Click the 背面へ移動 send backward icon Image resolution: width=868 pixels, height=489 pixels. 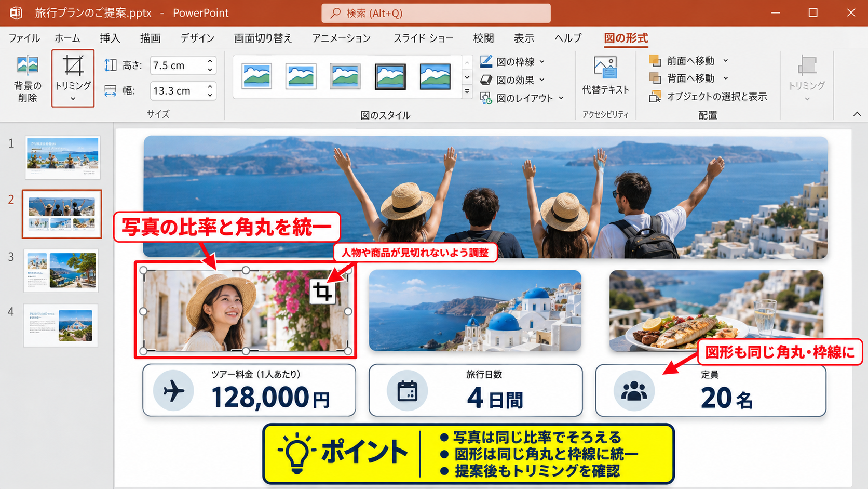pyautogui.click(x=655, y=78)
